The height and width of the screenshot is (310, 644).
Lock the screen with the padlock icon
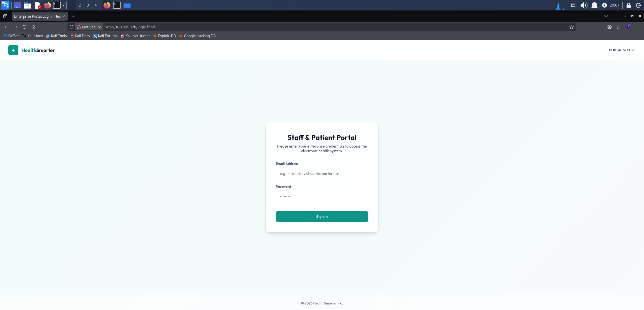[x=628, y=5]
